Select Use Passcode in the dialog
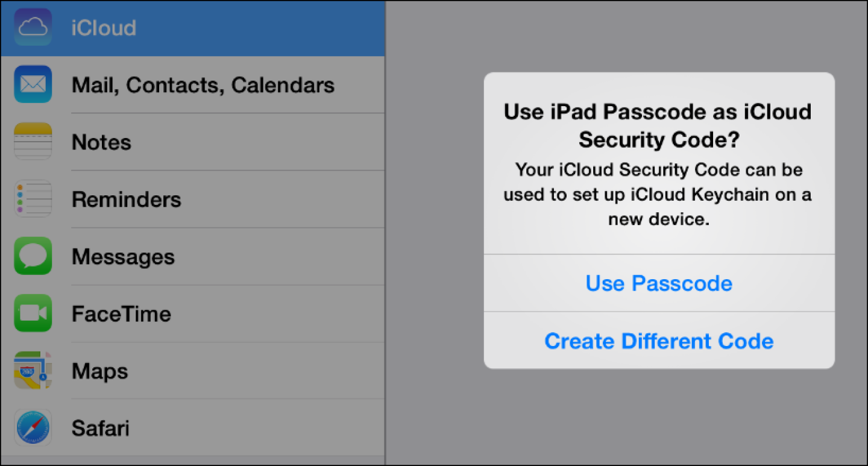The width and height of the screenshot is (868, 466). (658, 283)
